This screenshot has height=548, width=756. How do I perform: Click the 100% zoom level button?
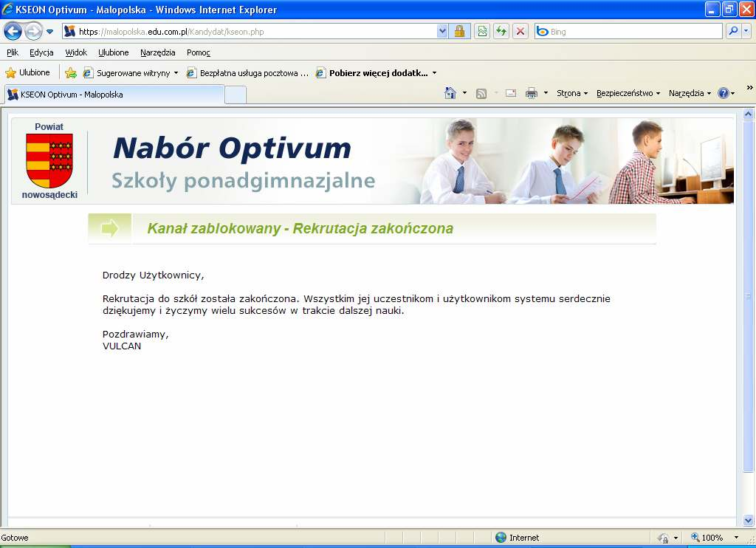tap(707, 538)
